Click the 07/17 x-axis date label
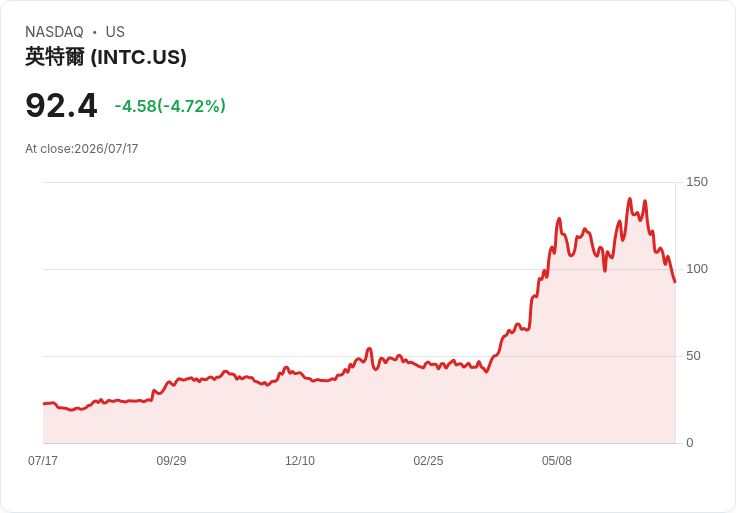Image resolution: width=736 pixels, height=513 pixels. (43, 460)
